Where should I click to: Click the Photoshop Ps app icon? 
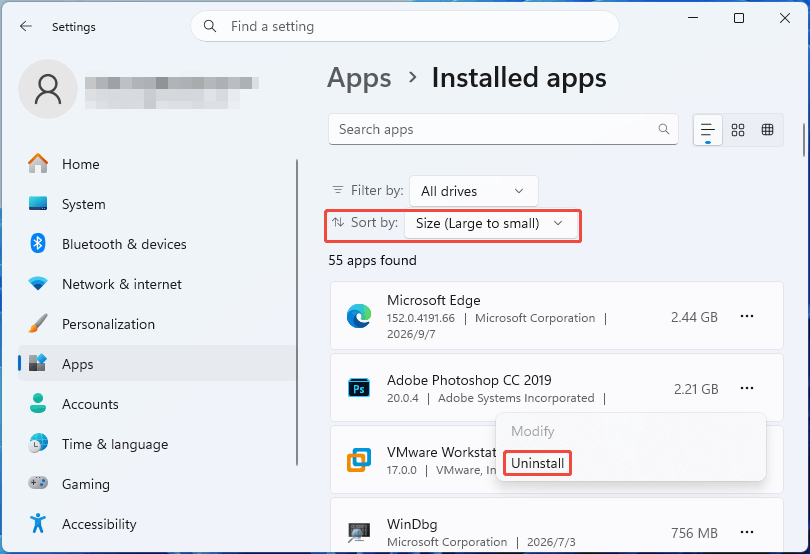point(359,388)
